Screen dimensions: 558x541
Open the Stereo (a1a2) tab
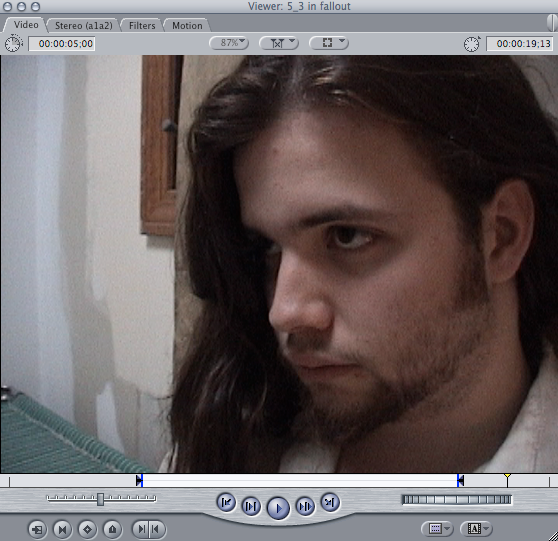pos(84,26)
